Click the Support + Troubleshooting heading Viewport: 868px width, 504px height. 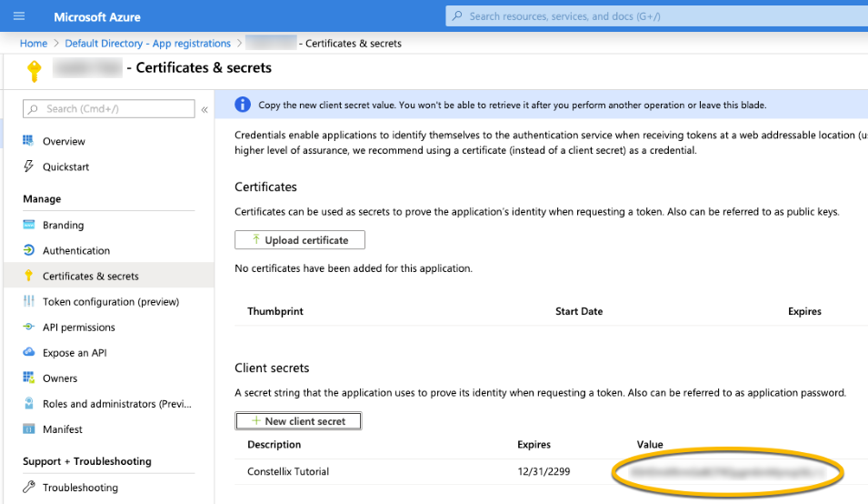(87, 461)
